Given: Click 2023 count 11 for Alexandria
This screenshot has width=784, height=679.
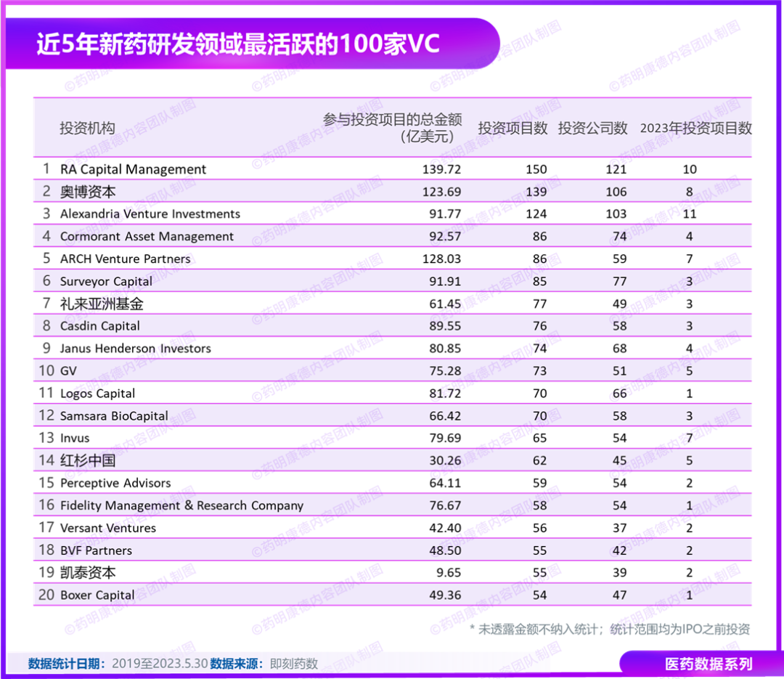Looking at the screenshot, I should tap(690, 214).
